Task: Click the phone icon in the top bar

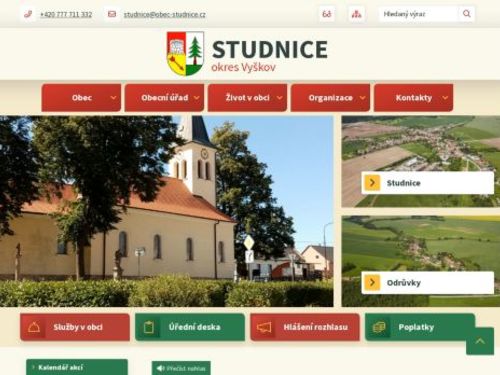Action: point(28,14)
